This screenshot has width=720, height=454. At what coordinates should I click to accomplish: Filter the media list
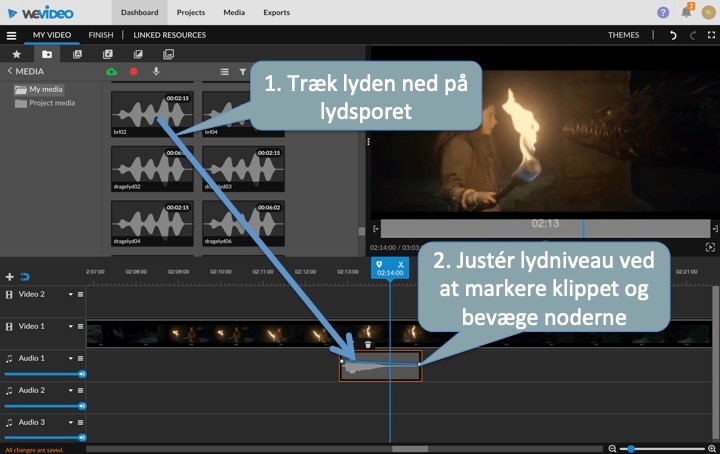pos(242,72)
